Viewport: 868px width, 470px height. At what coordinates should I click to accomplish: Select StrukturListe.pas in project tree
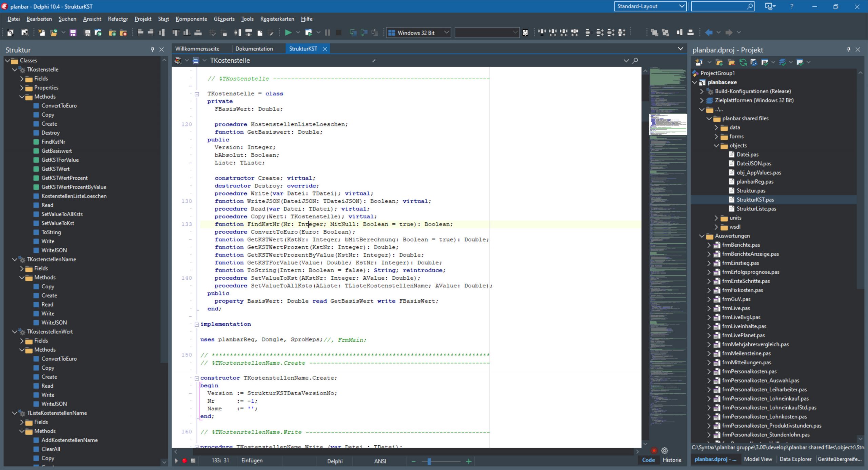(x=756, y=209)
